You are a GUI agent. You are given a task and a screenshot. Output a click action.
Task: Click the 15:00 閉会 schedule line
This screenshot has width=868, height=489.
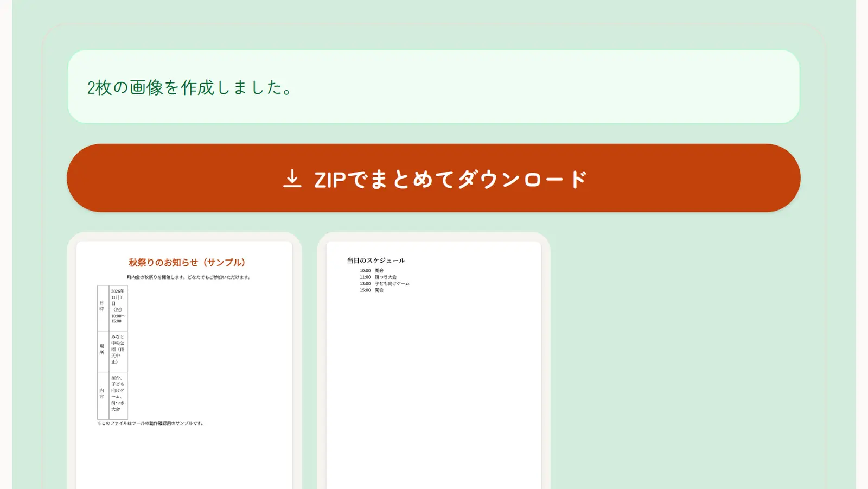click(x=372, y=290)
